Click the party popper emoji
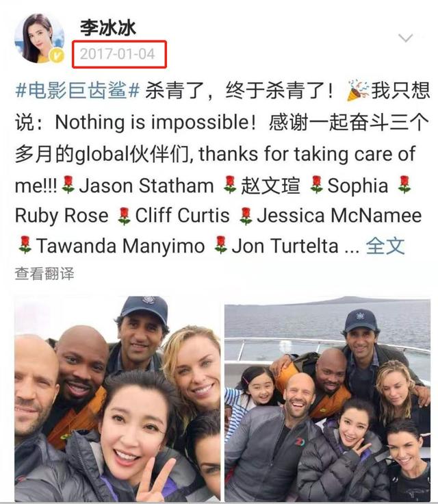The width and height of the screenshot is (438, 504). pos(359,90)
